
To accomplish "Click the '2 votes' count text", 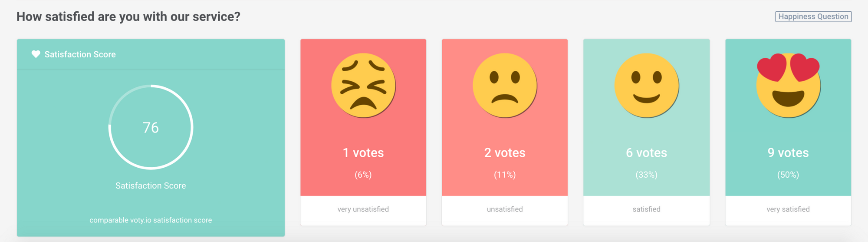I will (505, 152).
